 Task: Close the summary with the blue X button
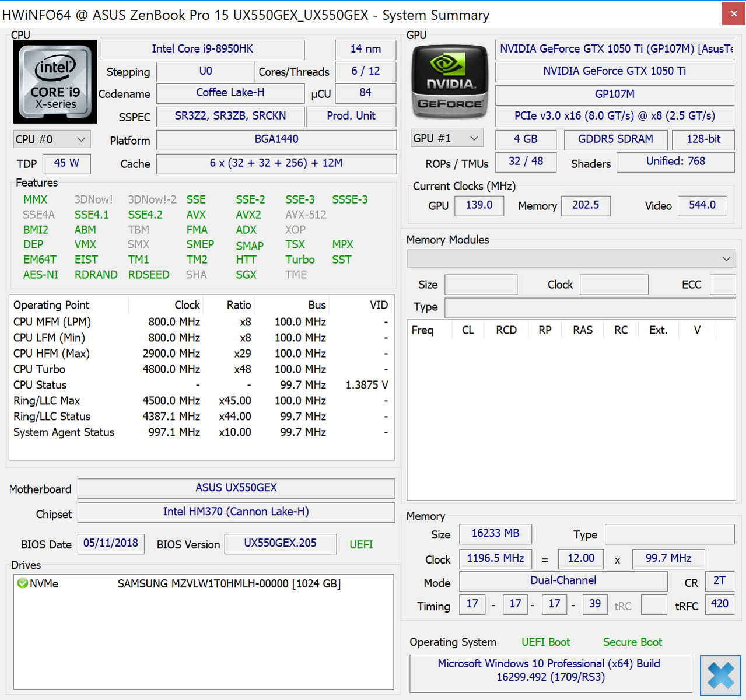(x=720, y=675)
